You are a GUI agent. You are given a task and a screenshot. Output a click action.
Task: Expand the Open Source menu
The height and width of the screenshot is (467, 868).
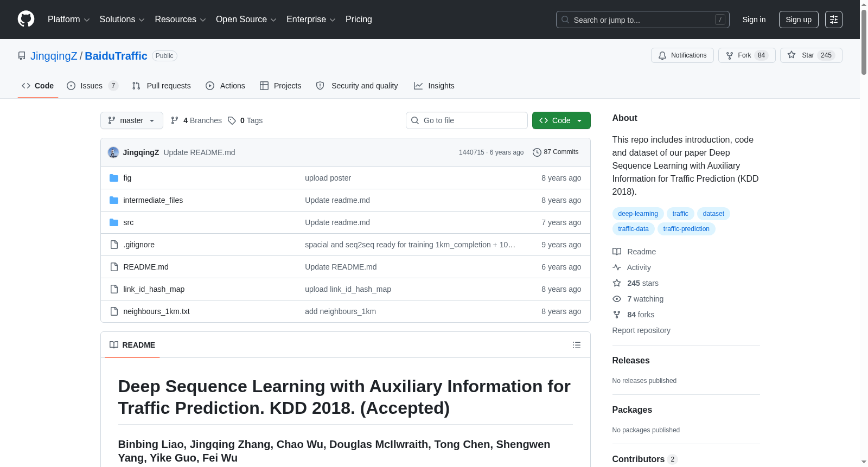pos(246,20)
